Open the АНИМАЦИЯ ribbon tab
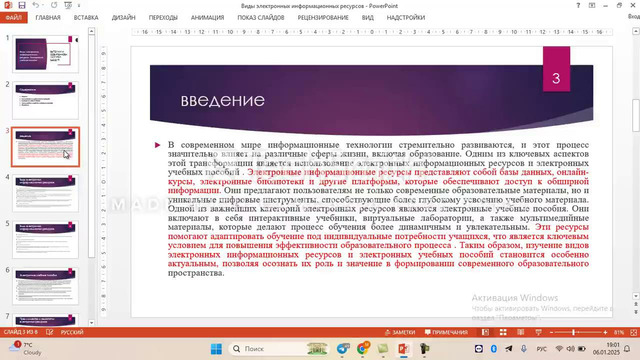This screenshot has height=360, width=640. (x=207, y=18)
